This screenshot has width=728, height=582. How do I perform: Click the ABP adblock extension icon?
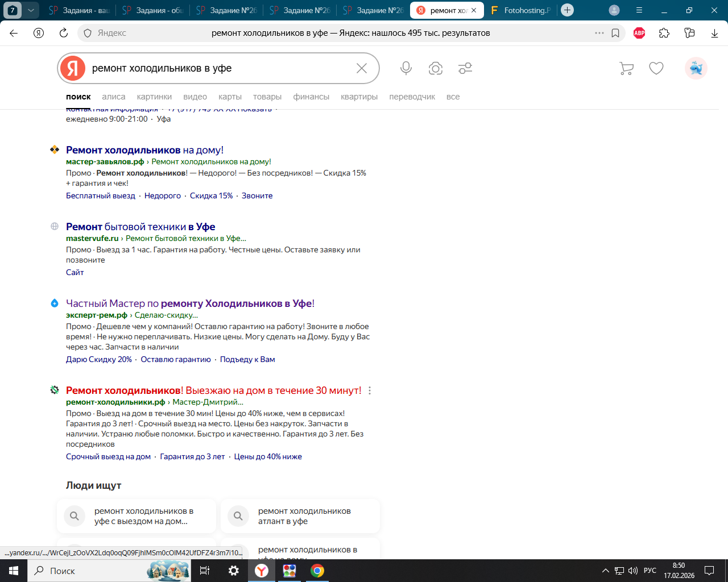pyautogui.click(x=639, y=33)
